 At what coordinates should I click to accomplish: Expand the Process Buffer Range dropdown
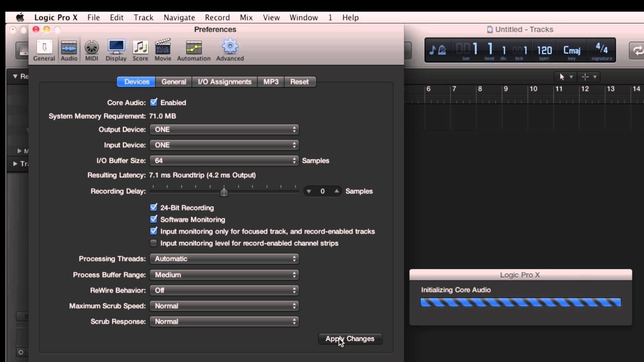coord(224,275)
